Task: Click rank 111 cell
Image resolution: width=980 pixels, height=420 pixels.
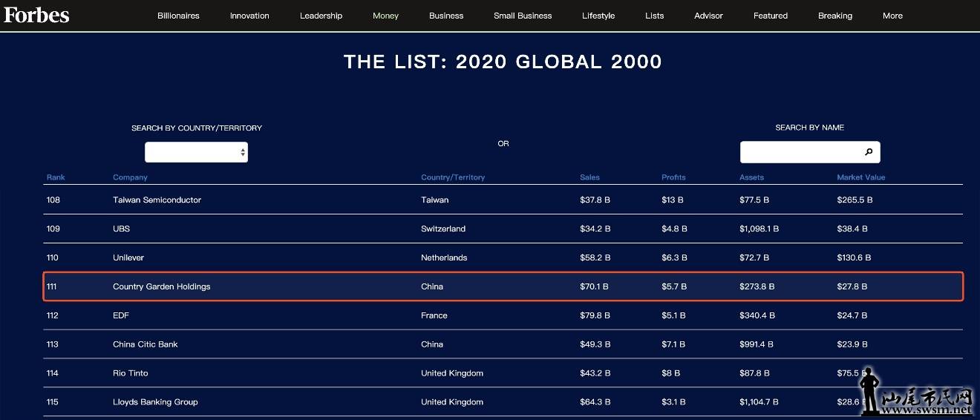Action: pos(51,286)
